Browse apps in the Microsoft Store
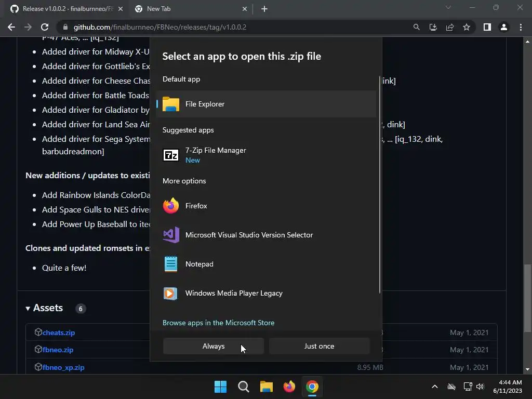Screen dimensions: 532x399 pos(219,323)
